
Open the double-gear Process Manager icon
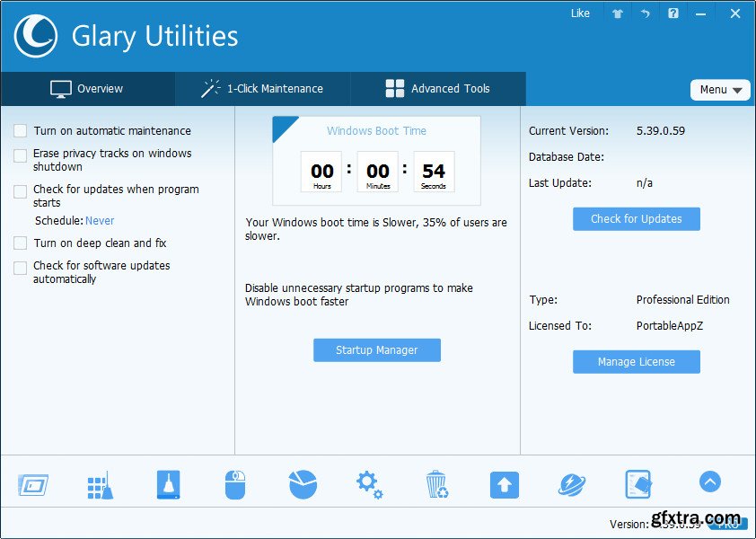click(x=369, y=484)
